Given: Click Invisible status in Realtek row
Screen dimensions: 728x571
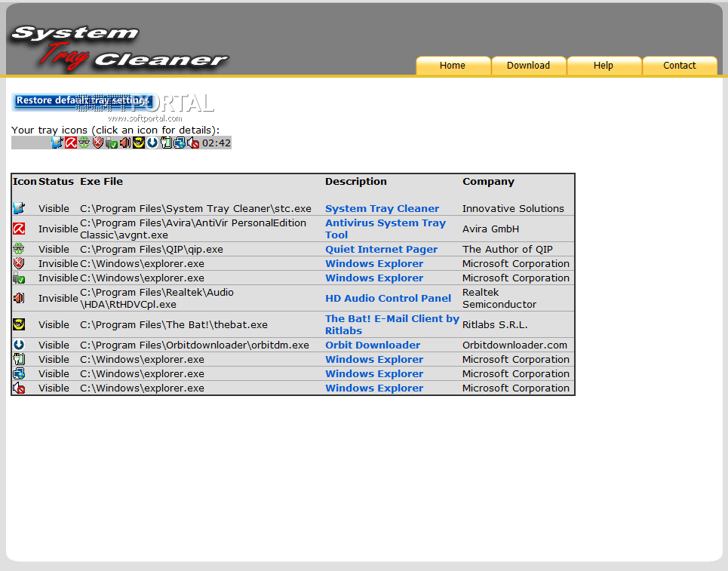Looking at the screenshot, I should click(58, 298).
